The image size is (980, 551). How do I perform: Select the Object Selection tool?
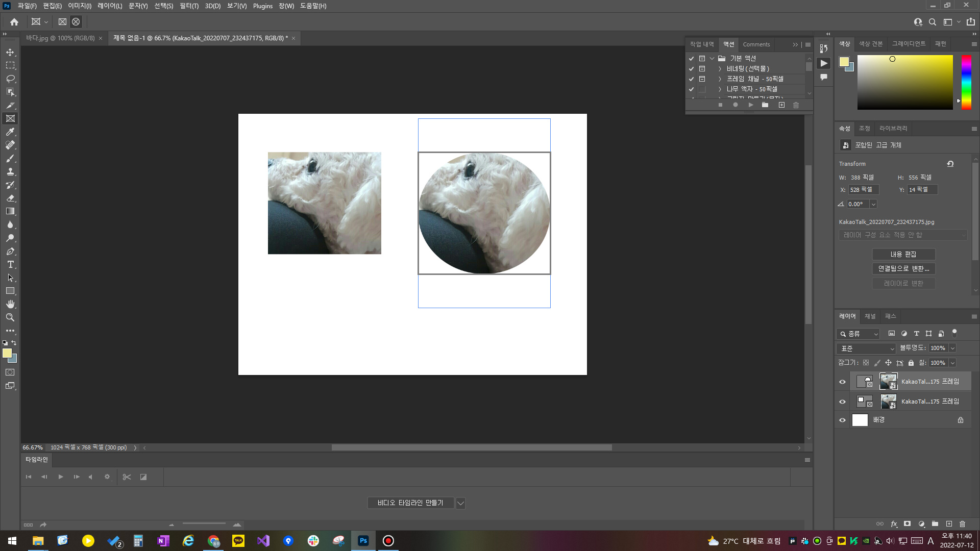[10, 92]
